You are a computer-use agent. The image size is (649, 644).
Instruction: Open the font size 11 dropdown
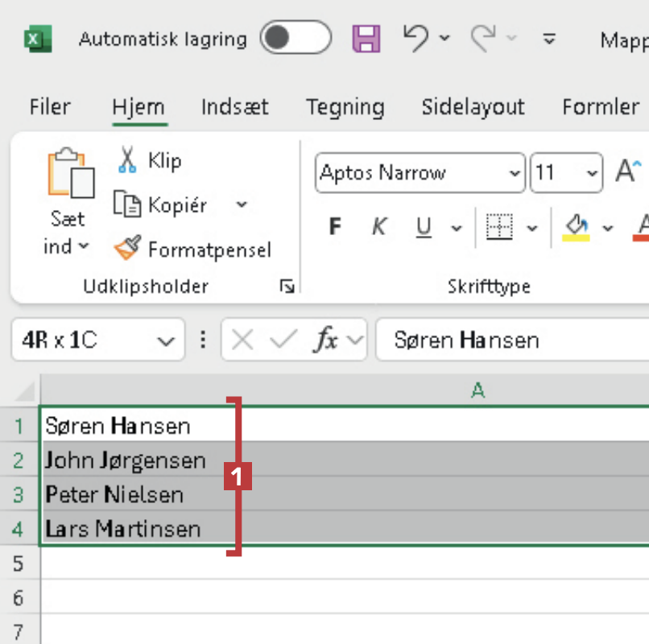[x=593, y=173]
